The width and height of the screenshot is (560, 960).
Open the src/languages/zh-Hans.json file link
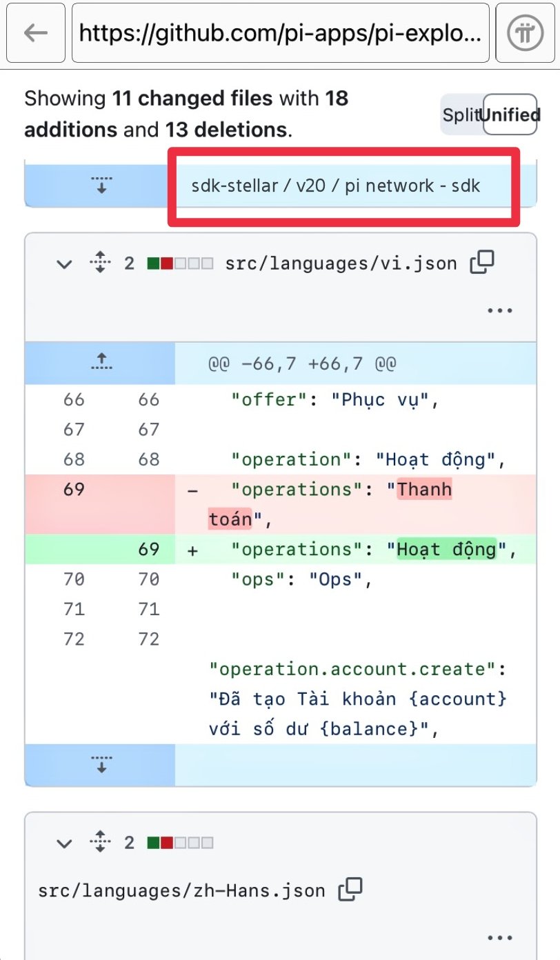click(x=182, y=890)
